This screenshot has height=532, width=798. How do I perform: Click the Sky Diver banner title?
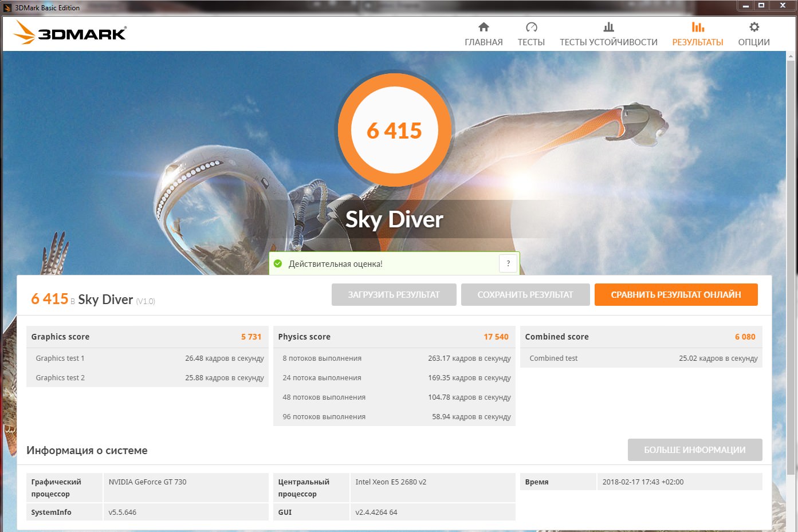(394, 219)
